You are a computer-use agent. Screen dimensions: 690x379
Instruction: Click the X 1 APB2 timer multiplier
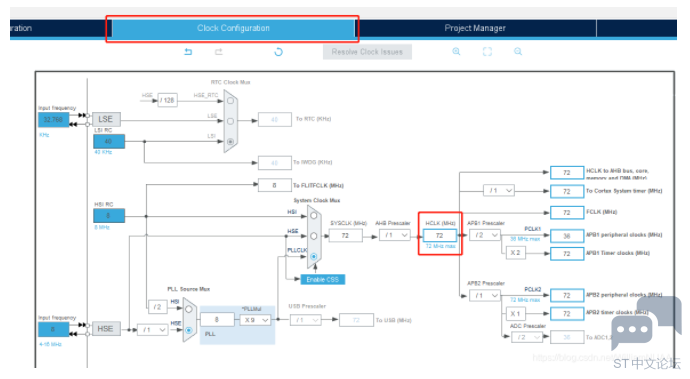(x=515, y=314)
